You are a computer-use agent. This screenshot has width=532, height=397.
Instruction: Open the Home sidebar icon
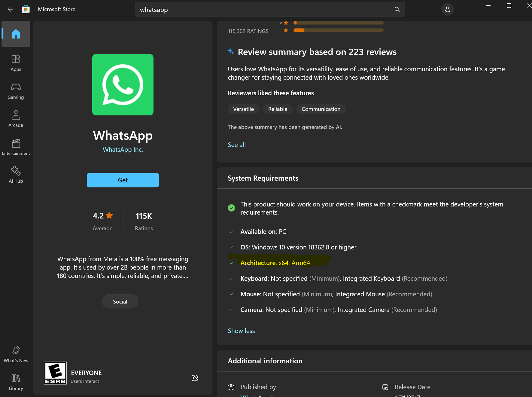(16, 34)
